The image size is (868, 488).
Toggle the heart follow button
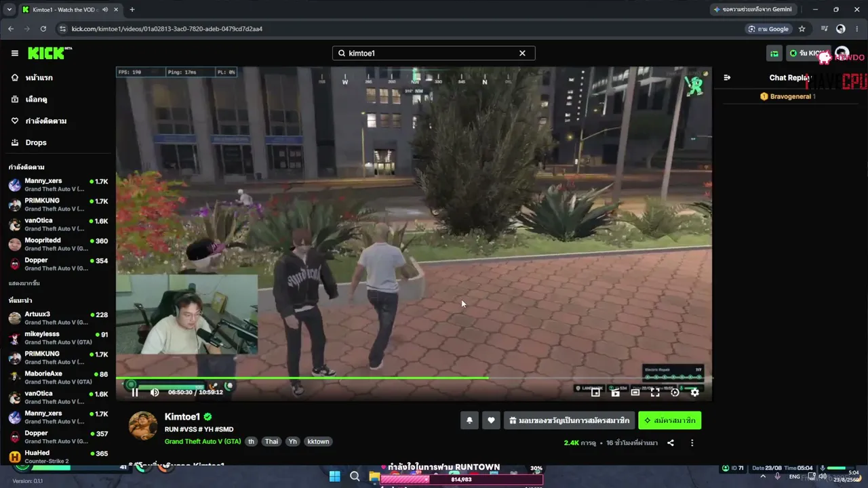pos(491,420)
